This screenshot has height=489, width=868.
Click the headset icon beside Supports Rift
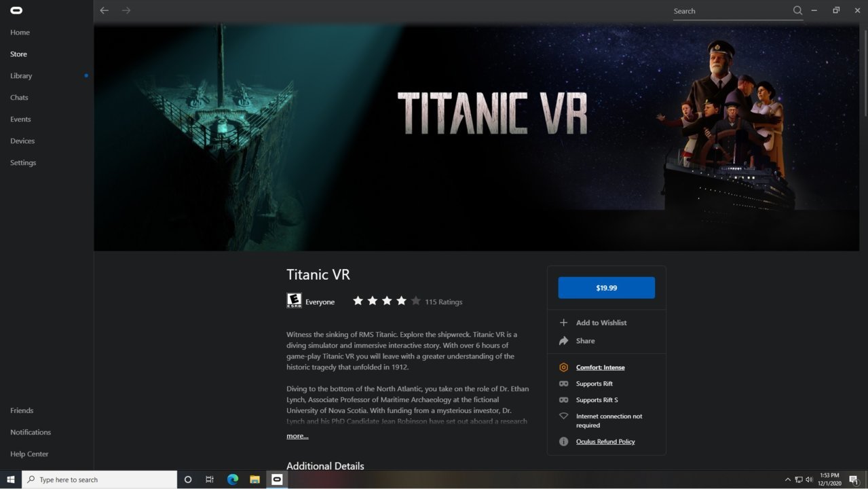point(563,384)
